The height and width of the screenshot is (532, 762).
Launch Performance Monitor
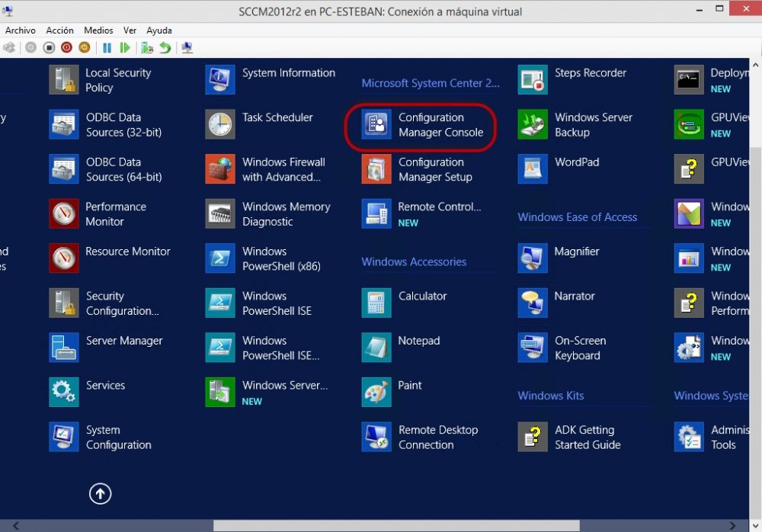(x=98, y=214)
